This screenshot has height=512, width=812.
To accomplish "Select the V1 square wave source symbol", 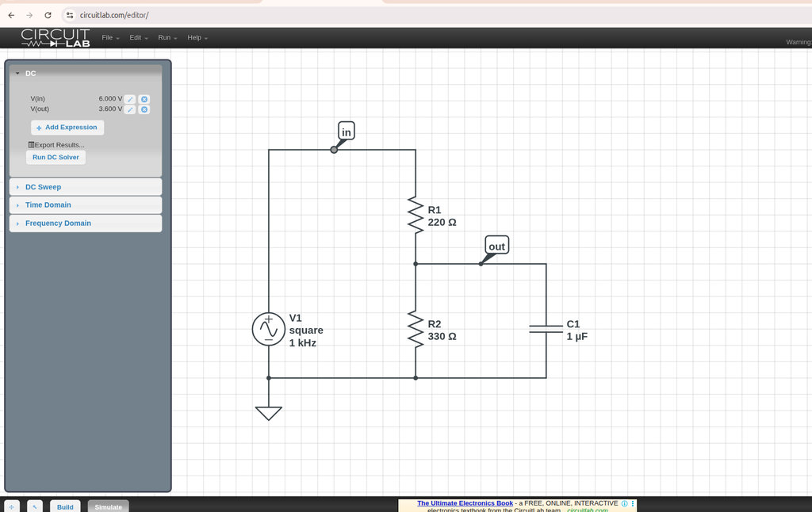I will click(x=268, y=329).
